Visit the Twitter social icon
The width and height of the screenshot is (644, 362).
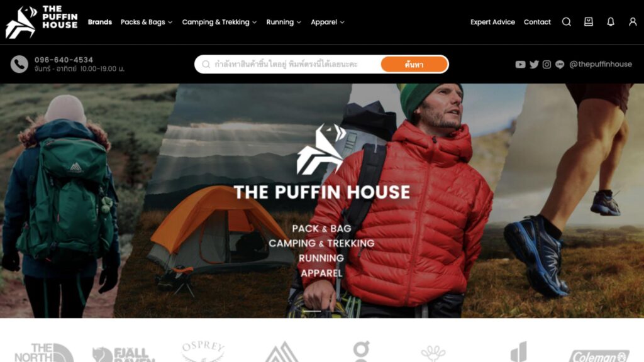tap(534, 65)
